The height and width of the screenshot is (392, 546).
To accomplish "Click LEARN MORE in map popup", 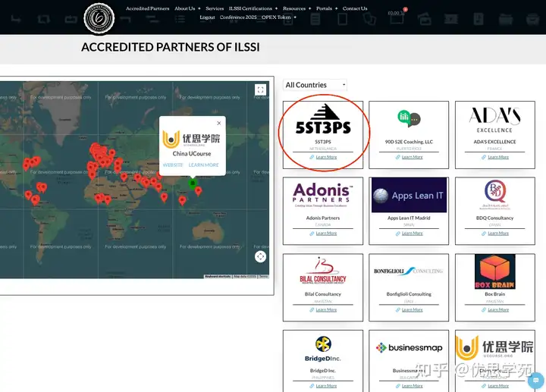I will (x=204, y=165).
